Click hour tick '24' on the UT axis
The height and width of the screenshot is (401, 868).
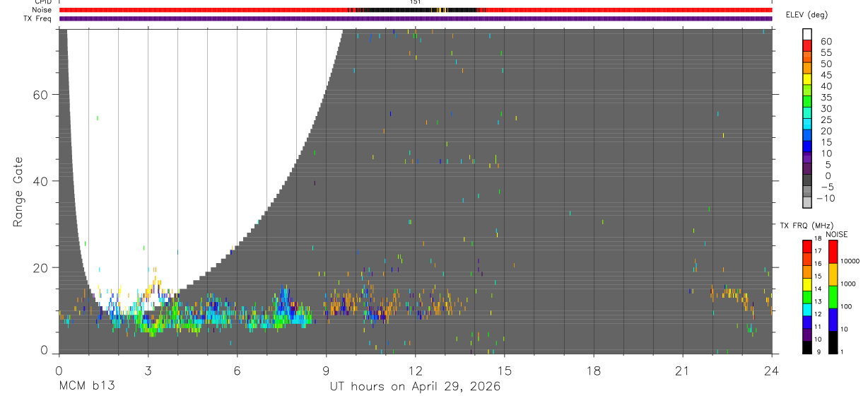coord(772,371)
